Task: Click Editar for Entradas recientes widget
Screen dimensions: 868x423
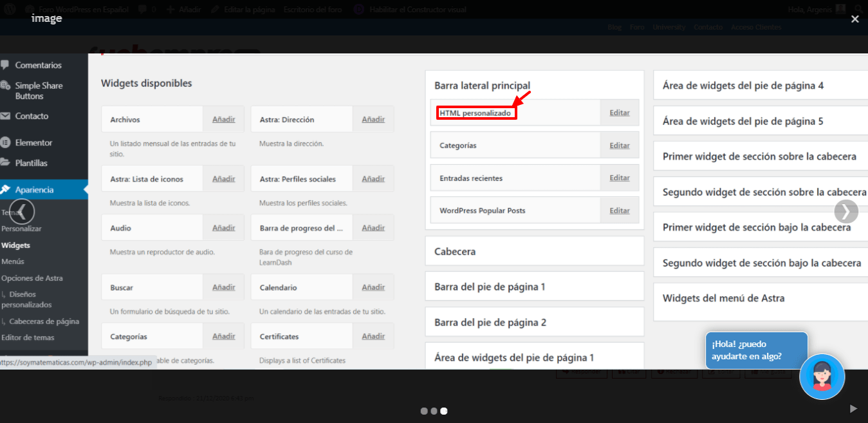Action: (620, 178)
